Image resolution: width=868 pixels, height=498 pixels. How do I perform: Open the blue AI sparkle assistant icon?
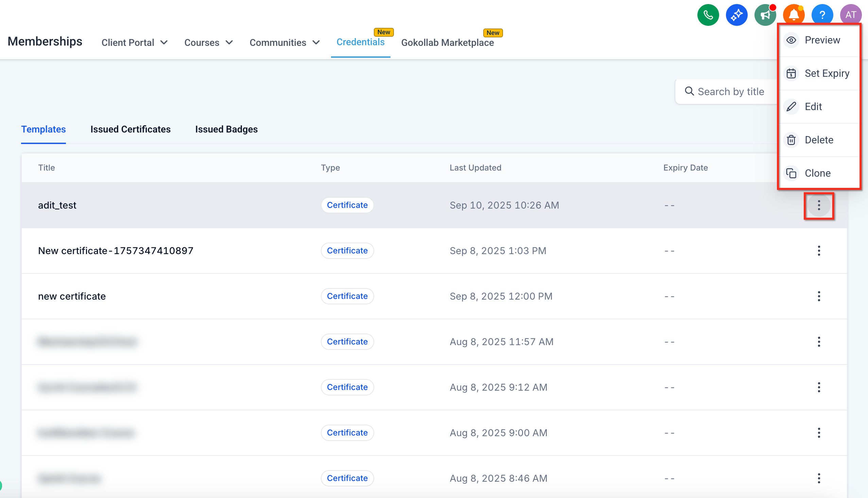736,15
